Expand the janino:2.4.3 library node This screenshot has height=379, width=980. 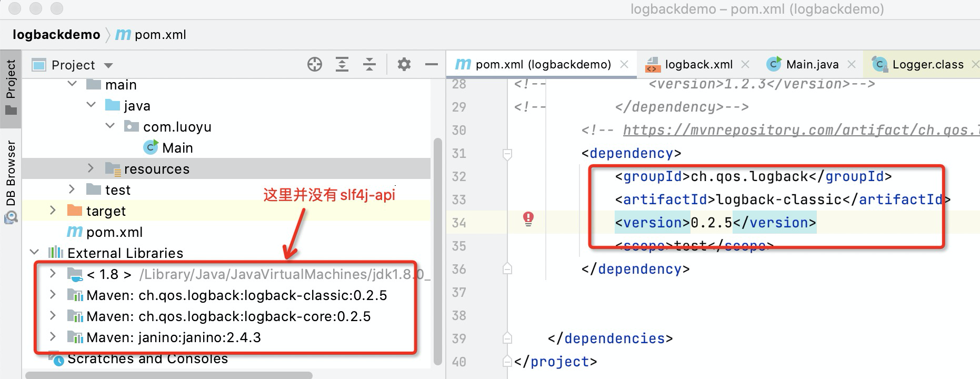pyautogui.click(x=53, y=337)
